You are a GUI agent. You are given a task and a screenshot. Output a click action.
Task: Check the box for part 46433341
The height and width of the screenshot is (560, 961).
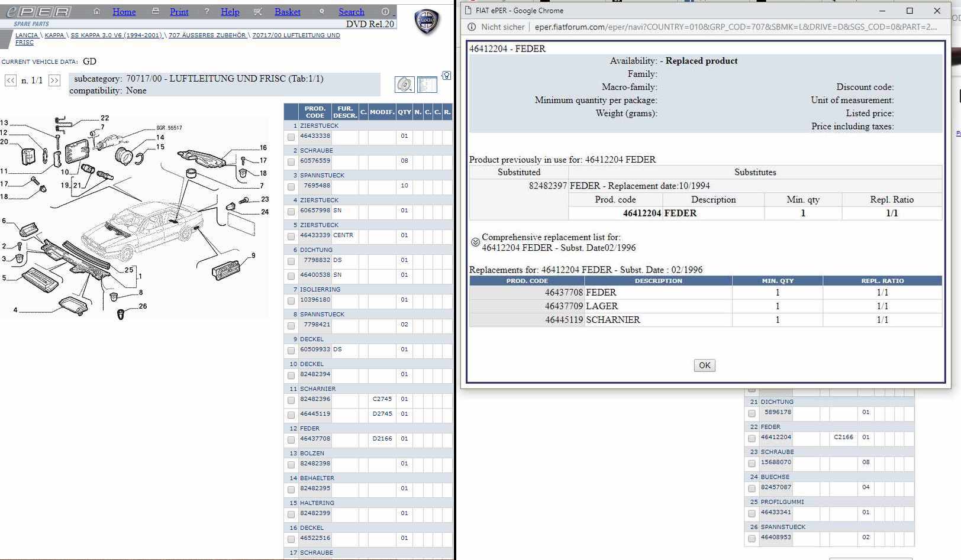pyautogui.click(x=752, y=514)
